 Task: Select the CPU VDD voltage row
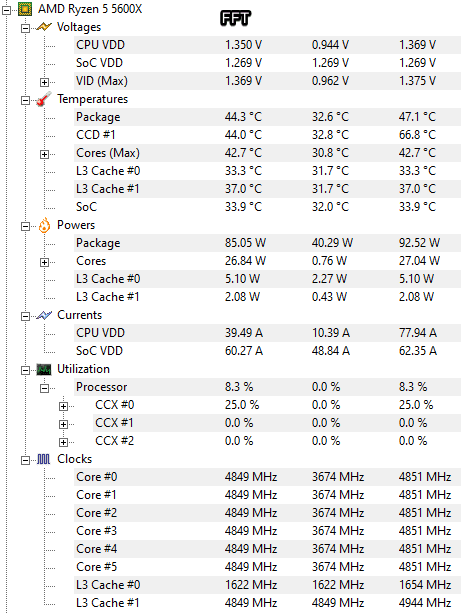267,45
